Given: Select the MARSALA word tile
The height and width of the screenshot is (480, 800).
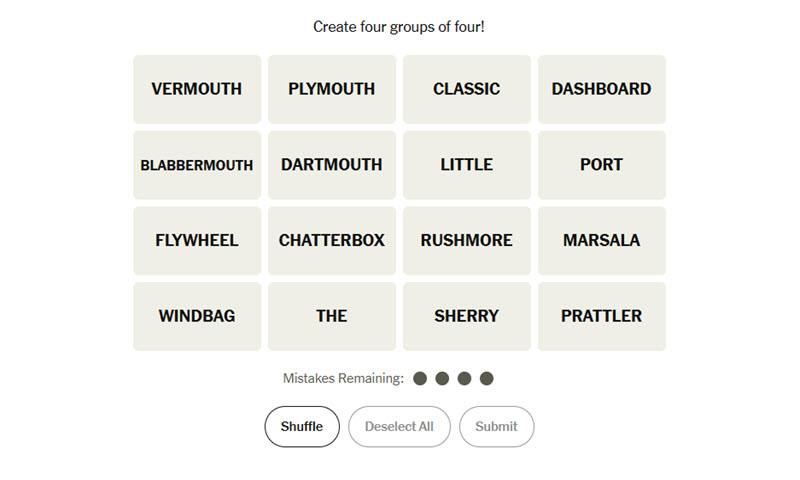Looking at the screenshot, I should point(602,241).
